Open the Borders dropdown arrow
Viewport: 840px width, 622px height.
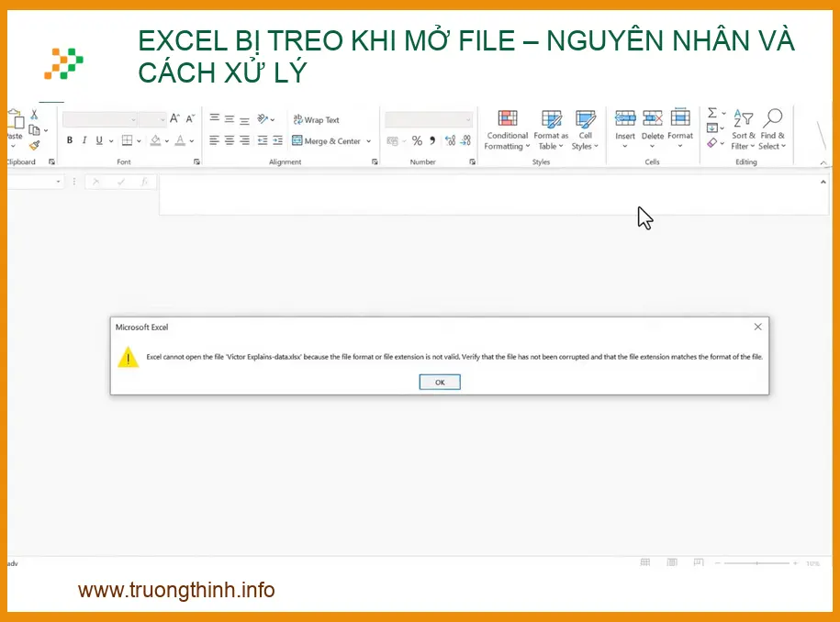click(x=139, y=140)
